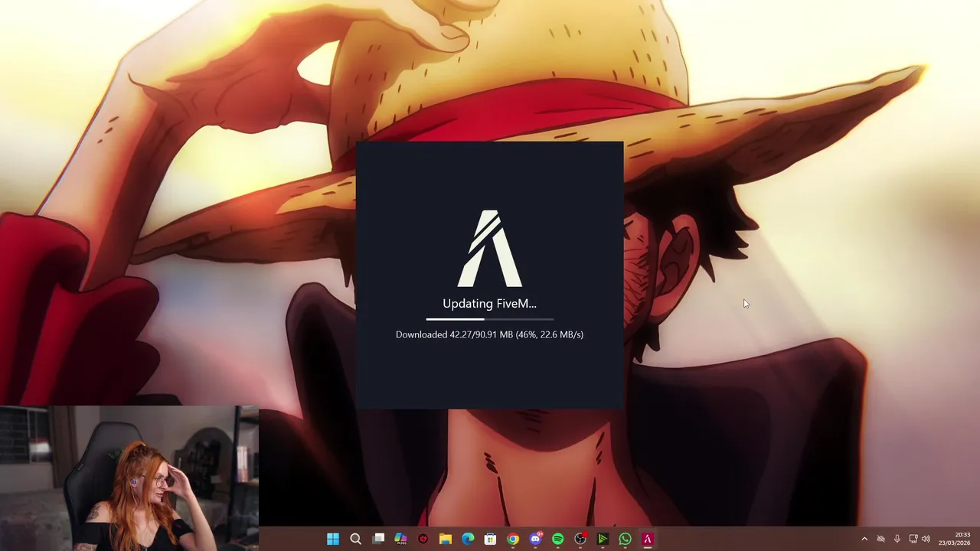
Task: Switch to OBS Studio on the taskbar
Action: point(580,539)
